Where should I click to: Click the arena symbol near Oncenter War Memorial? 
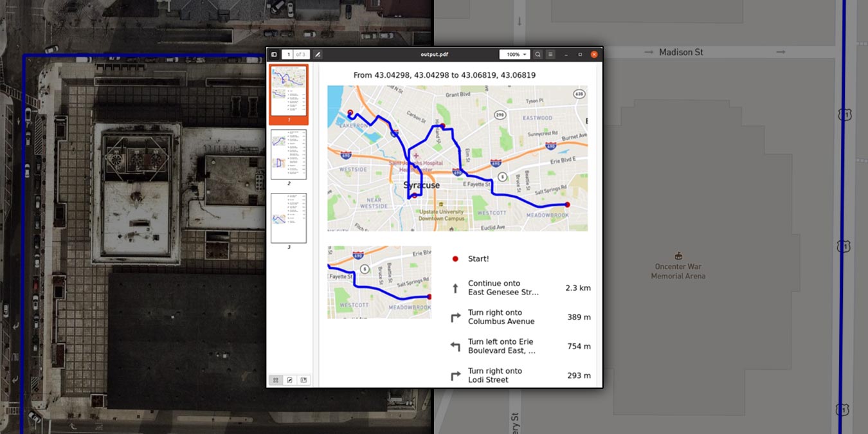click(678, 254)
